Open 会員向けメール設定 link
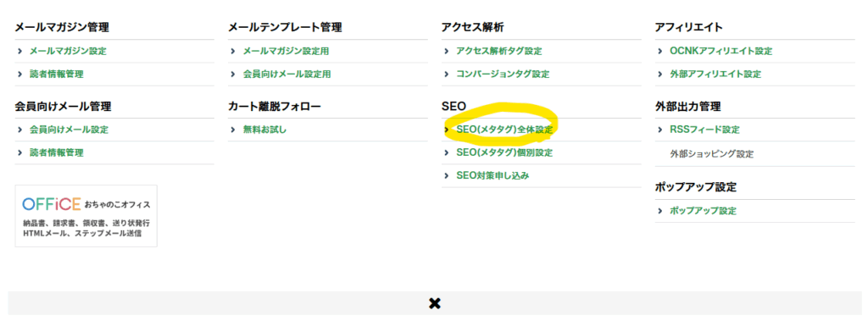The image size is (868, 321). click(x=69, y=130)
